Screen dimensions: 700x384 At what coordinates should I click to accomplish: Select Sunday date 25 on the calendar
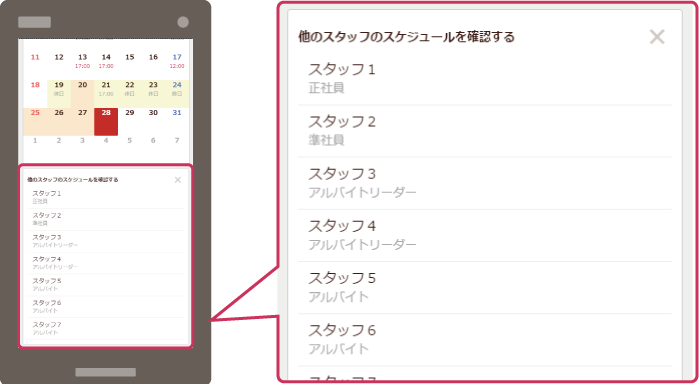35,121
